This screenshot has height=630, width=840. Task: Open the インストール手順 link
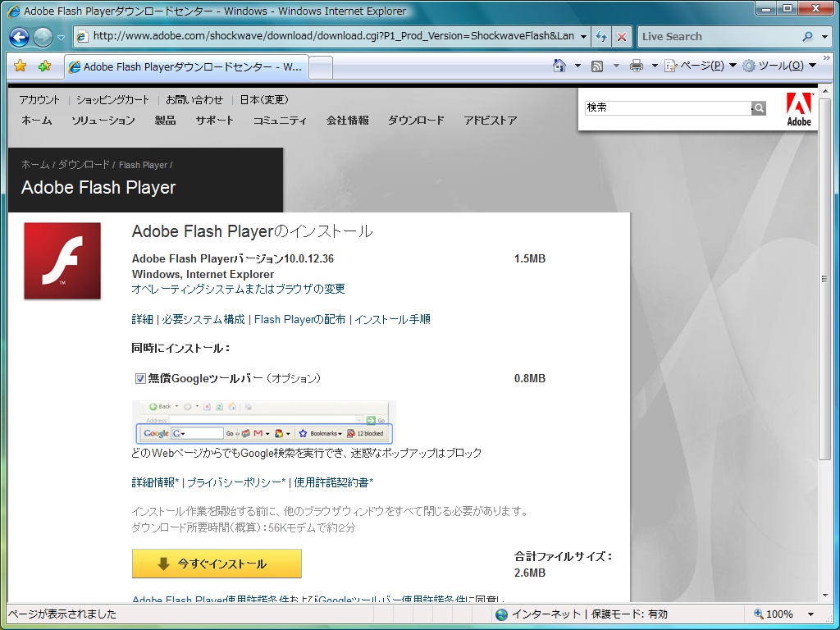[x=393, y=319]
